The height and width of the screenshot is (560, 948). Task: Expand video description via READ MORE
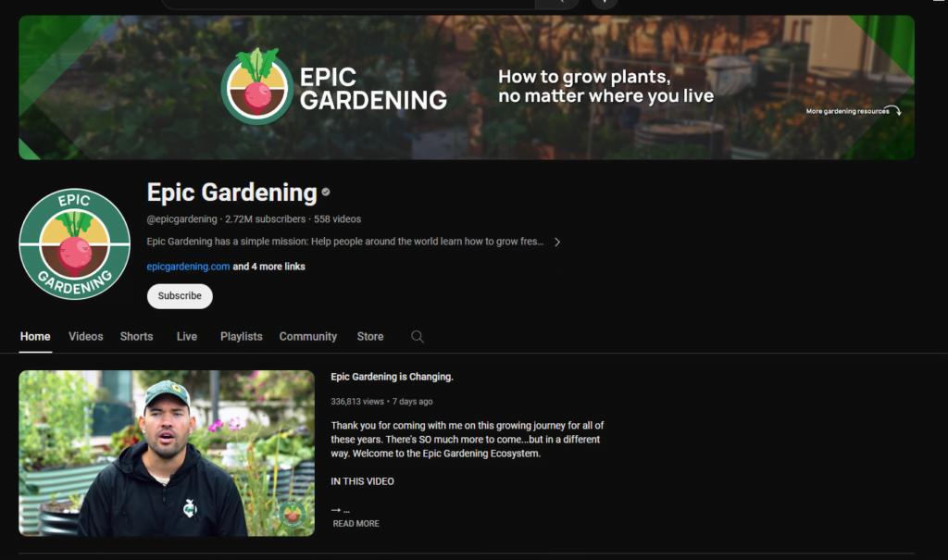pos(356,524)
